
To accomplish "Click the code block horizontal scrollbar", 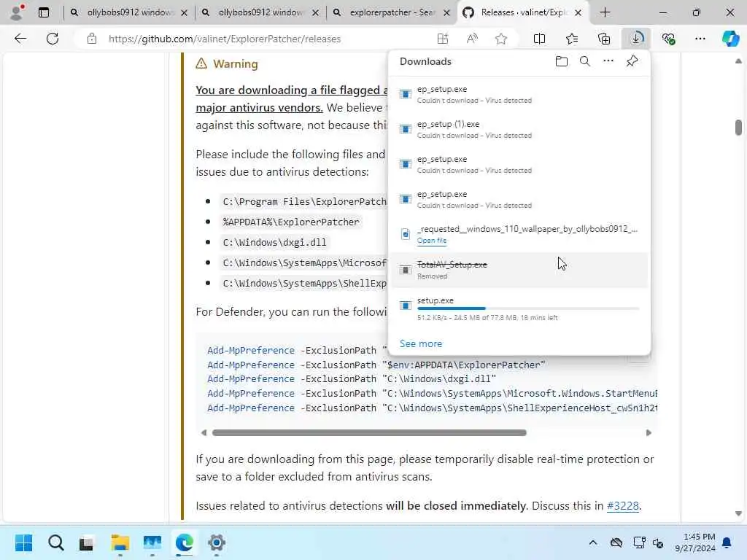I will (x=369, y=432).
